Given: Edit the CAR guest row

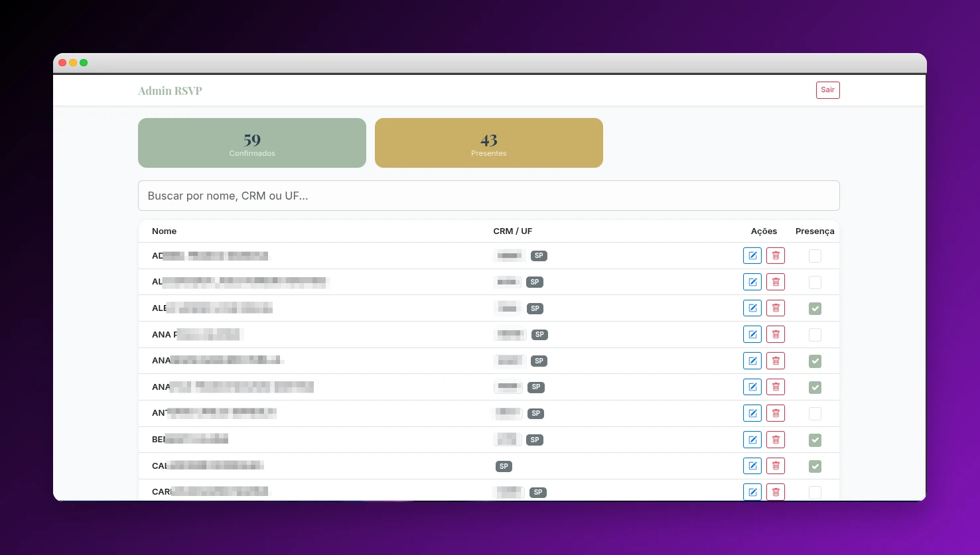Looking at the screenshot, I should [x=752, y=492].
